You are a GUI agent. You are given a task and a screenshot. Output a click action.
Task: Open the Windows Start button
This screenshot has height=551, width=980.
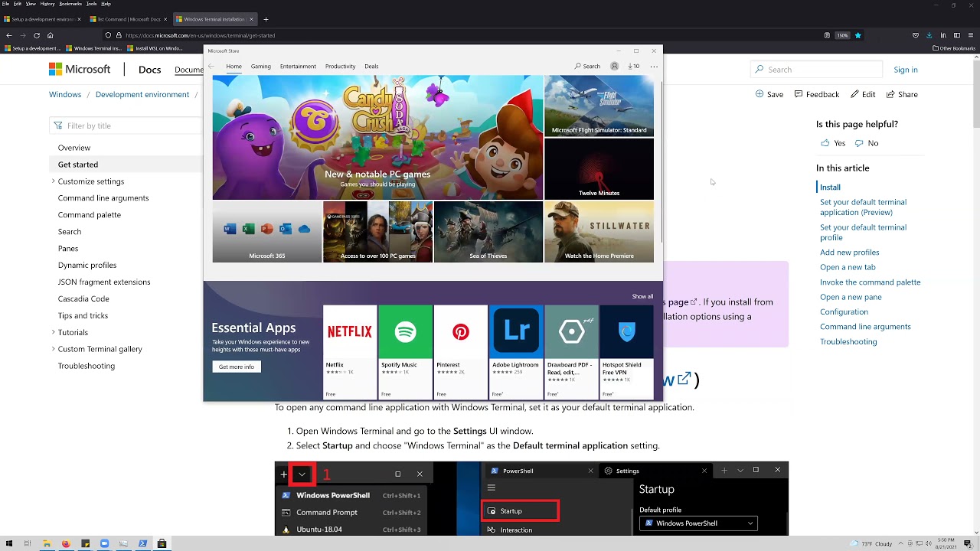click(x=8, y=543)
